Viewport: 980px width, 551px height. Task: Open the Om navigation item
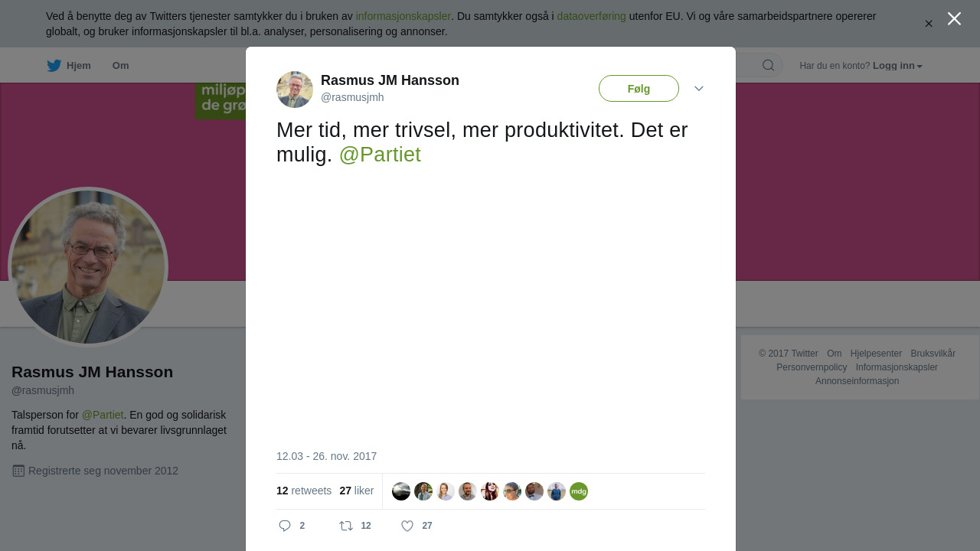coord(120,66)
